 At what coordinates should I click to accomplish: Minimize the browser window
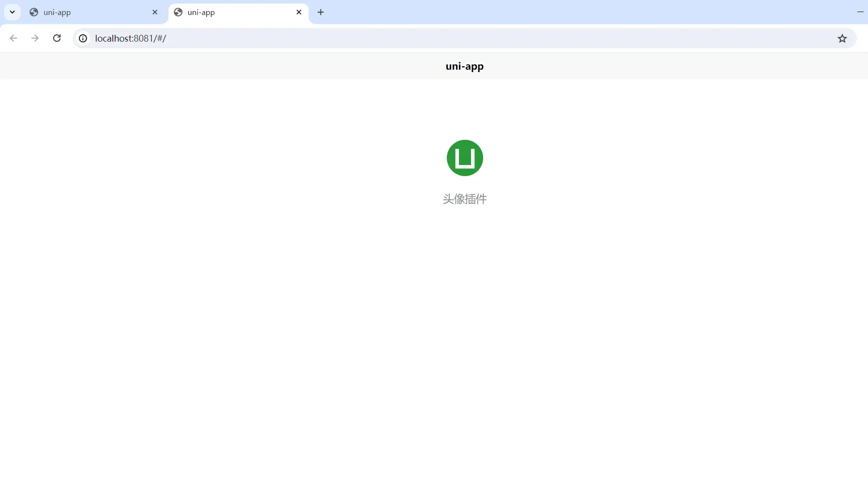860,12
